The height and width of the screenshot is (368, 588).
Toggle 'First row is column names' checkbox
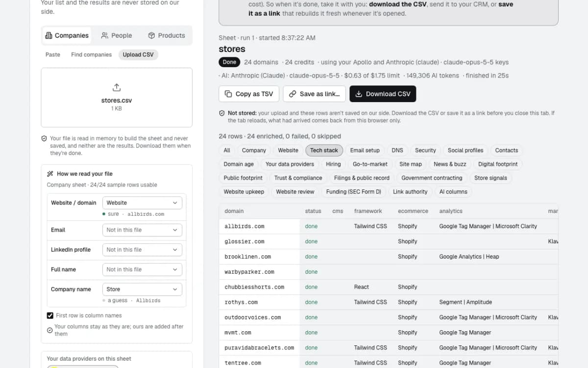pyautogui.click(x=50, y=315)
